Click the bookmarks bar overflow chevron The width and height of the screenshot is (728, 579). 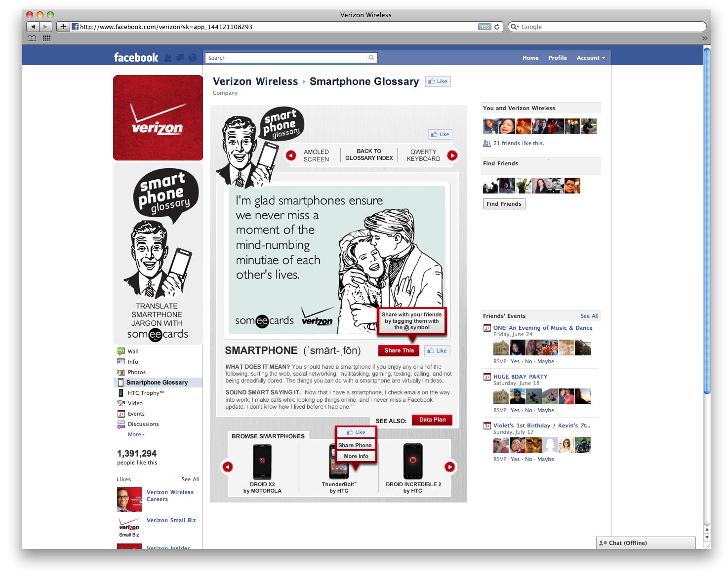click(705, 38)
